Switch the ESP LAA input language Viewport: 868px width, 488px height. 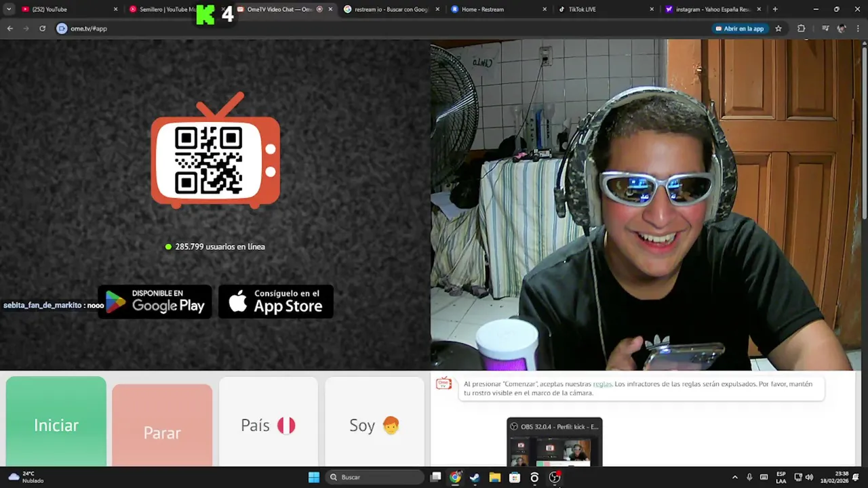[x=781, y=477]
